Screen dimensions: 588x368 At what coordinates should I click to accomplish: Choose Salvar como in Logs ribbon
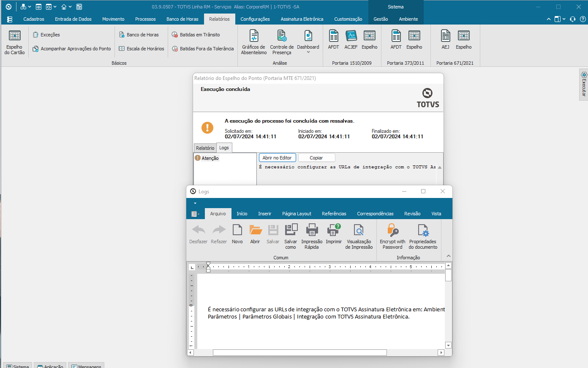tap(291, 236)
